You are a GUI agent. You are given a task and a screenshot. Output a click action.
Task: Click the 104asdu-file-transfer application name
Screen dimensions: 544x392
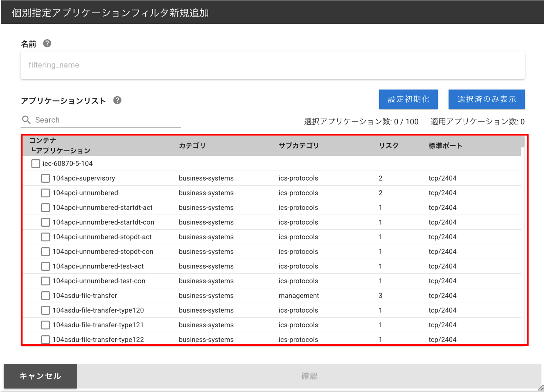pyautogui.click(x=85, y=296)
